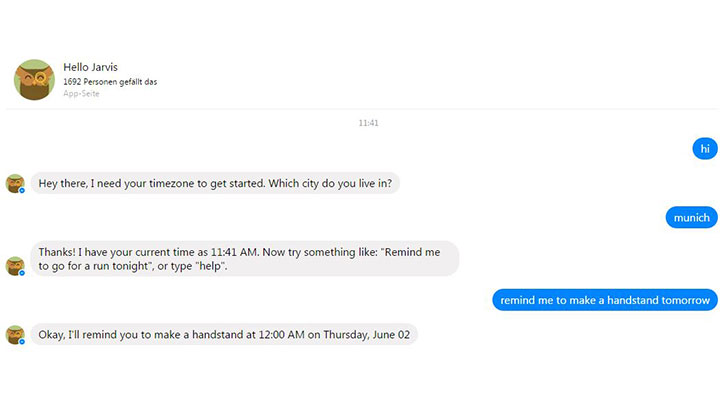Click the Messenger badge on the second small avatar
This screenshot has width=720, height=405.
click(x=22, y=273)
